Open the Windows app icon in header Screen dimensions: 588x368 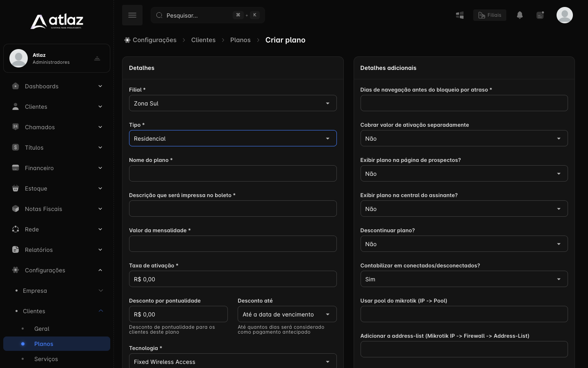[x=460, y=15]
